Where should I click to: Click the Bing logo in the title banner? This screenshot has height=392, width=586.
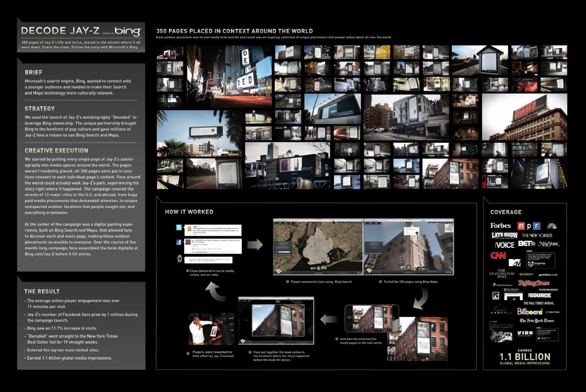click(128, 31)
